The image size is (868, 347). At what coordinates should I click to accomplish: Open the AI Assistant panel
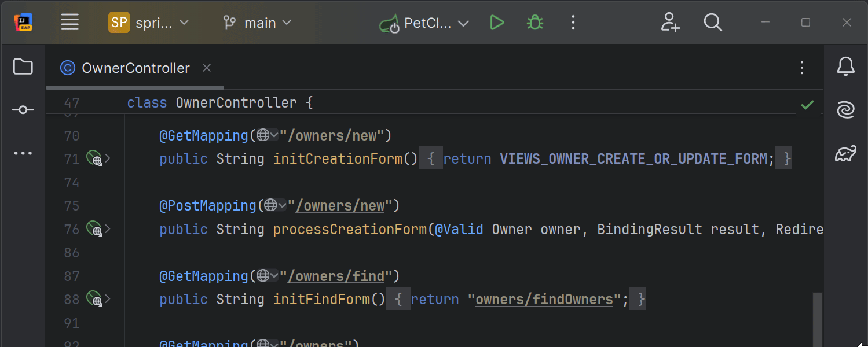845,109
